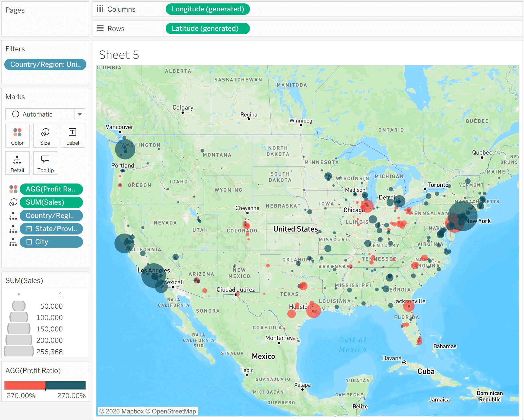The image size is (524, 420).
Task: Click the Washington state map mark
Action: 125,149
